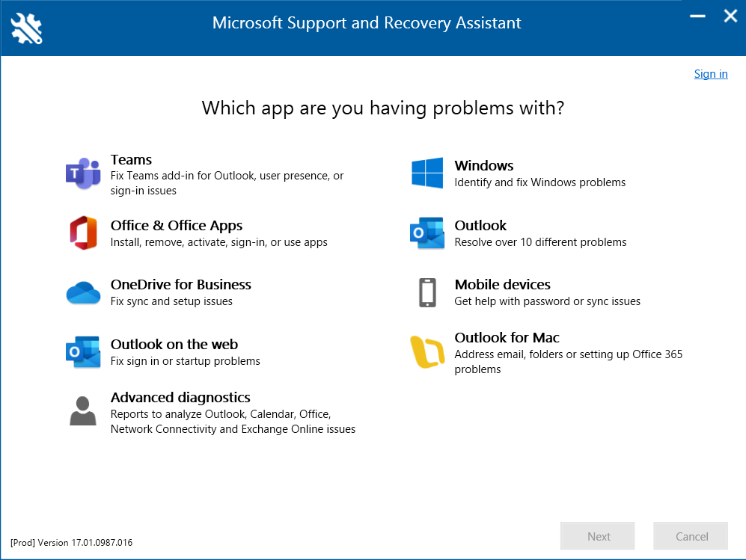Screen dimensions: 746x560
Task: Choose the Outlook for Mac title text
Action: pos(507,338)
